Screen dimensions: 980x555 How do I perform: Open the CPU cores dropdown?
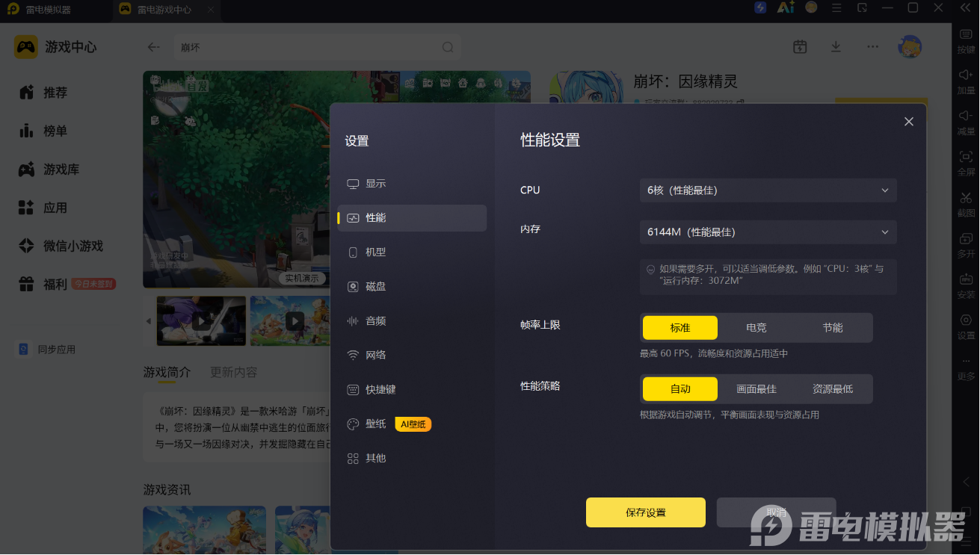[x=768, y=190]
